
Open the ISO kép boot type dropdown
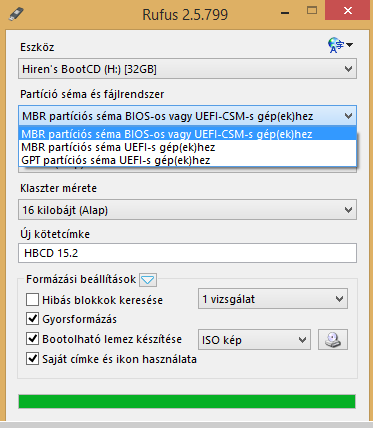click(254, 340)
